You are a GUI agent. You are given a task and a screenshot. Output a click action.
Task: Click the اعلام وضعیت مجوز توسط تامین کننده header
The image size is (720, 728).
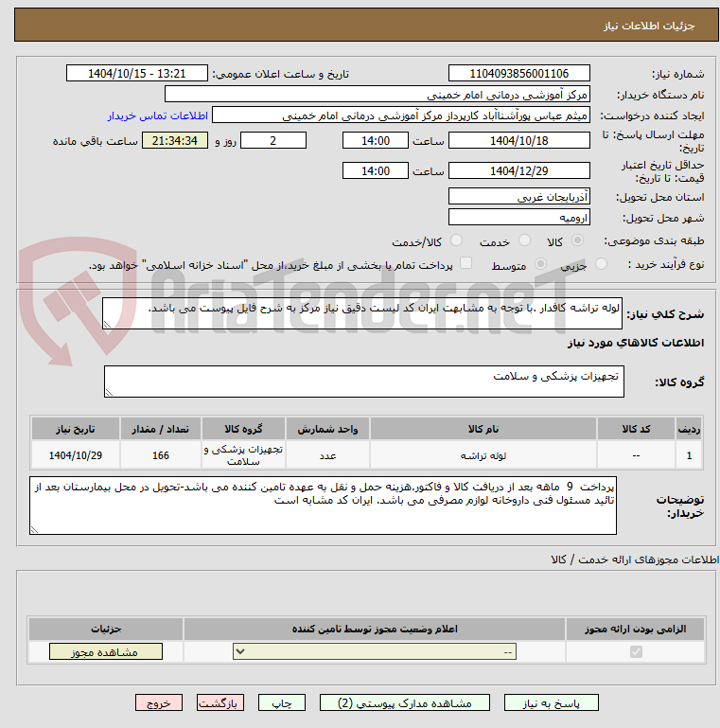tap(375, 629)
